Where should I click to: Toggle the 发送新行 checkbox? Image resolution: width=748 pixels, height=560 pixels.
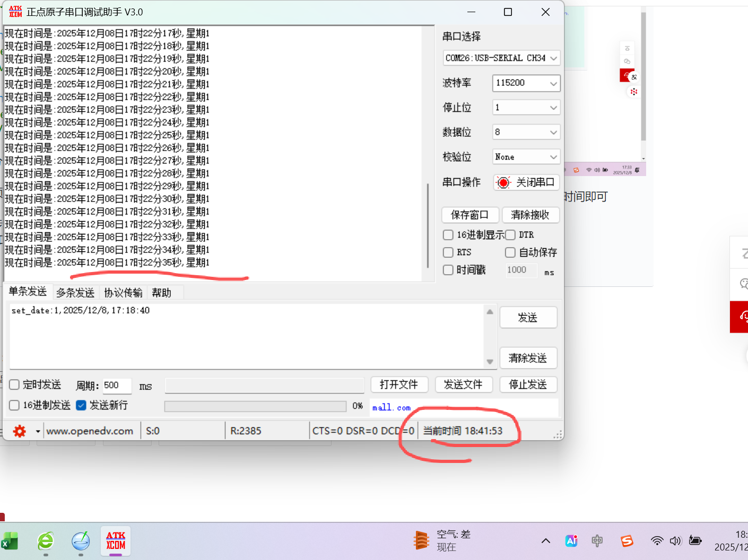point(81,405)
